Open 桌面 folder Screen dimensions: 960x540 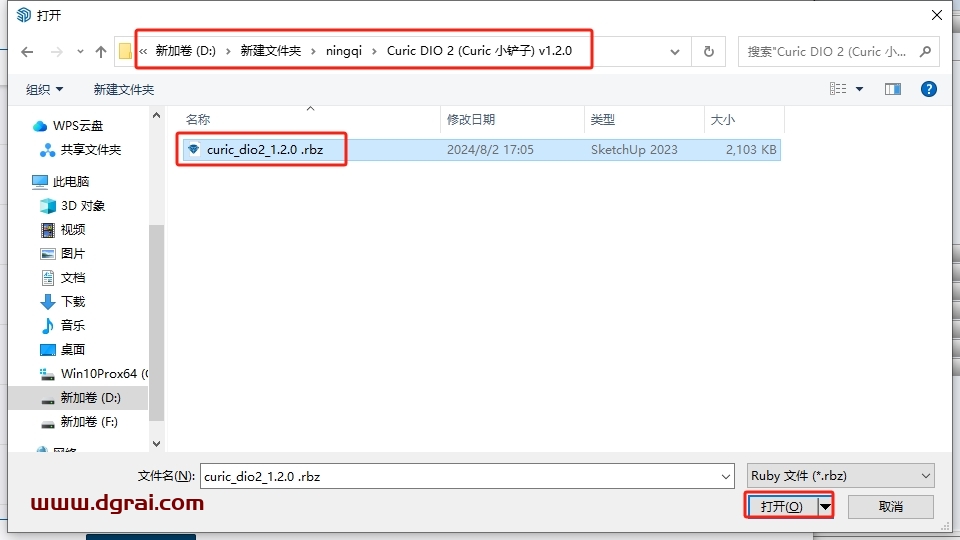62,350
